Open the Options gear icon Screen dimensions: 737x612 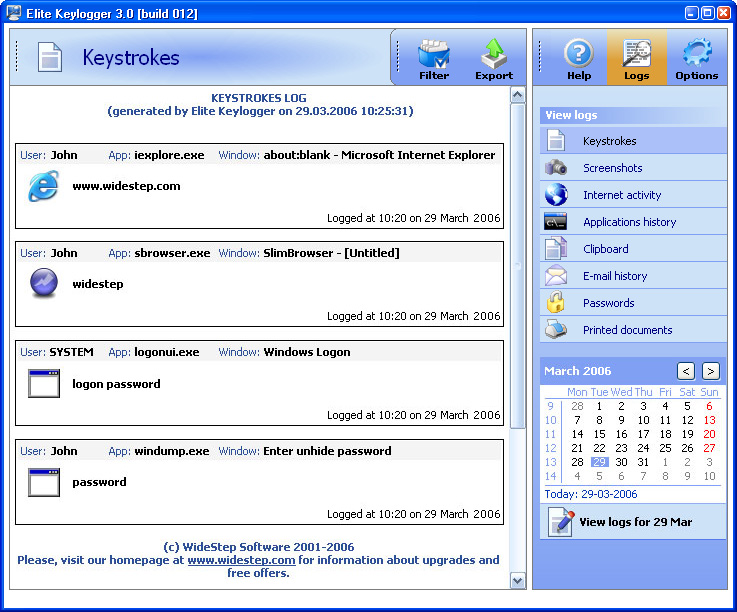696,58
